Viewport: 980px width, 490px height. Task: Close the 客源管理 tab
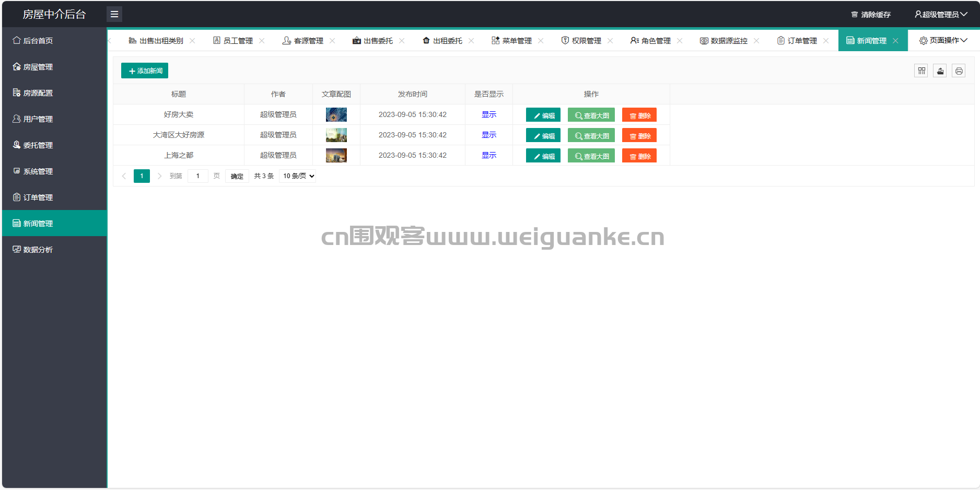(x=332, y=41)
